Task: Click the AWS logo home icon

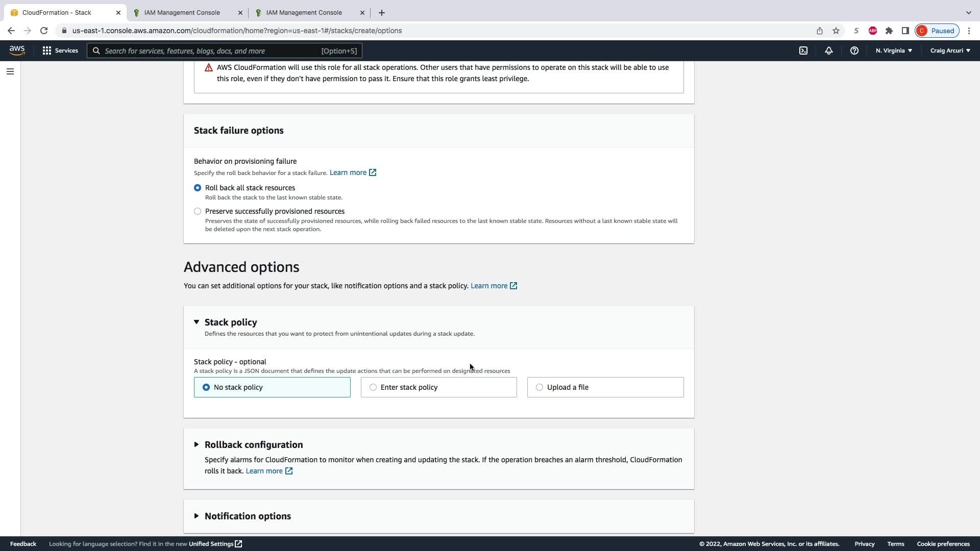Action: click(17, 50)
